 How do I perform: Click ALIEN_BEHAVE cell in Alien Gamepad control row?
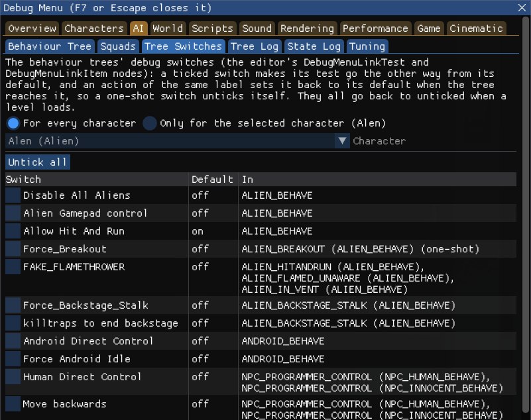(277, 213)
